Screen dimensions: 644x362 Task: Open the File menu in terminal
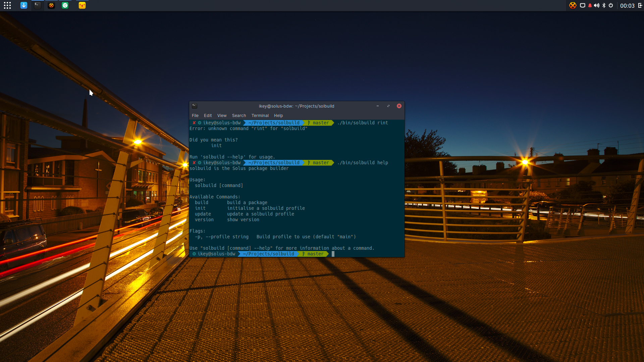(x=195, y=116)
